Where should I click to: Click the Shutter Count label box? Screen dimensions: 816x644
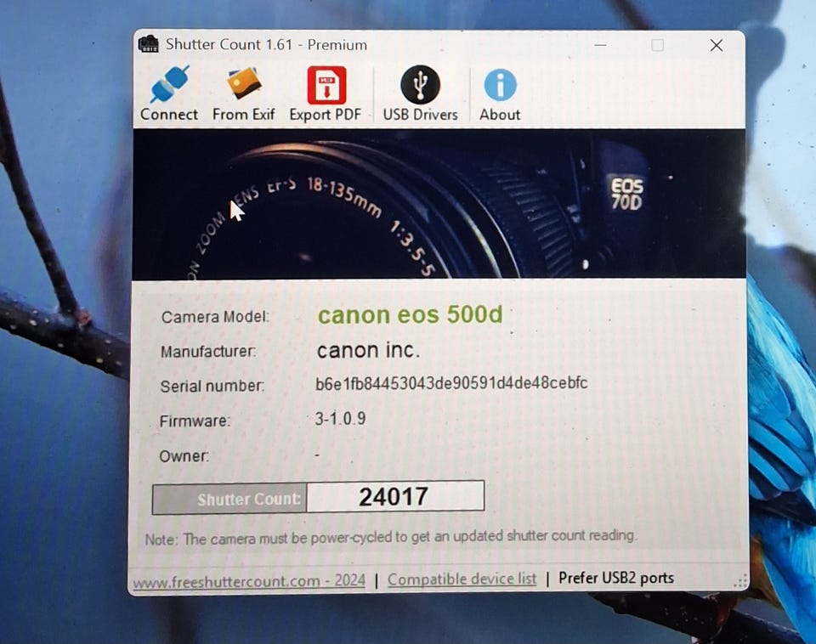pos(229,499)
